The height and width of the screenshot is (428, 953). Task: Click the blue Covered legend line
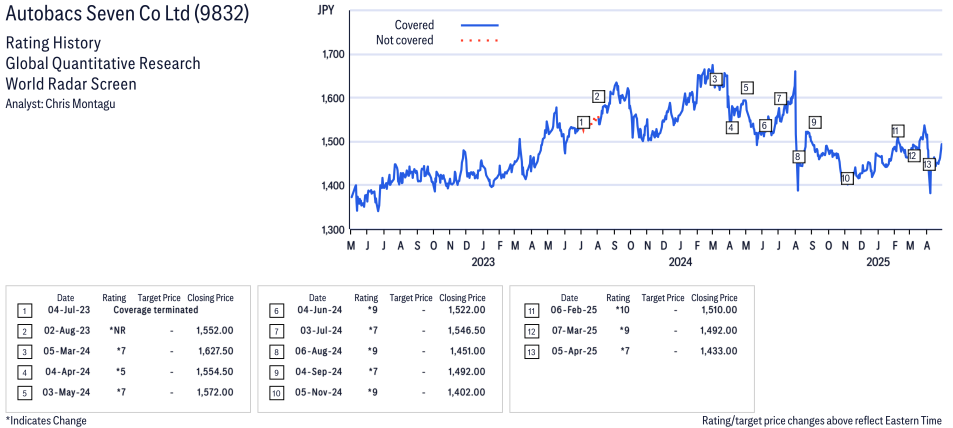480,26
